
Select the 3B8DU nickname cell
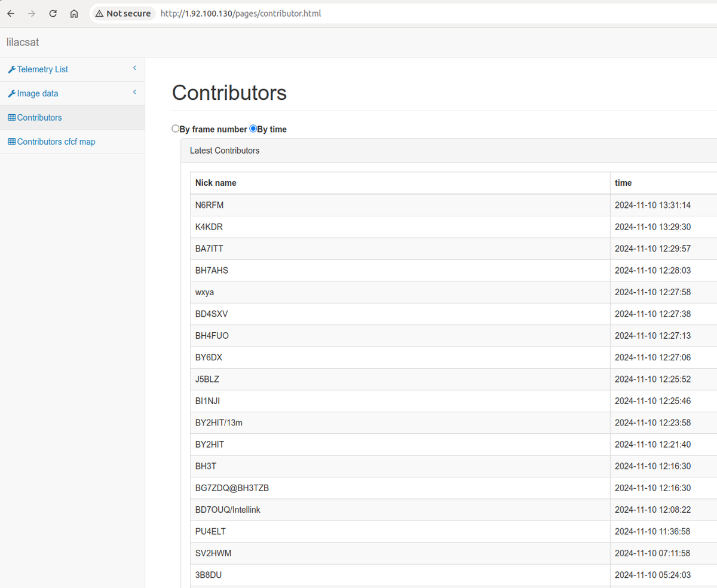pyautogui.click(x=400, y=575)
